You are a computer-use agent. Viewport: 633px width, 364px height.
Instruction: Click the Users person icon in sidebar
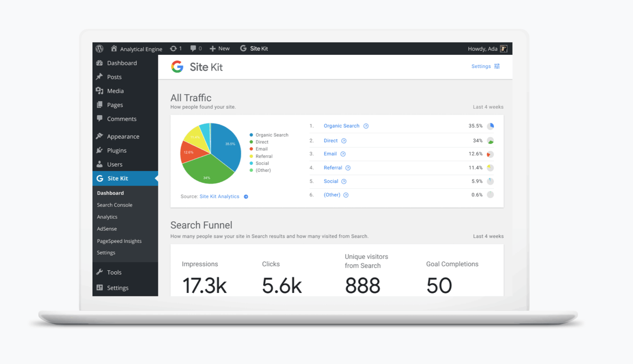[x=99, y=164]
